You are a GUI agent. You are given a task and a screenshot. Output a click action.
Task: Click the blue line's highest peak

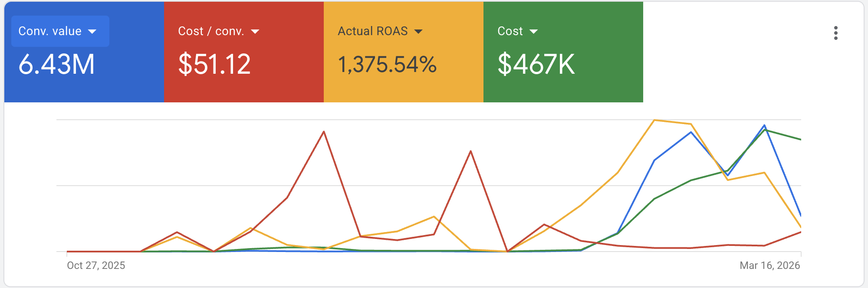coord(764,125)
